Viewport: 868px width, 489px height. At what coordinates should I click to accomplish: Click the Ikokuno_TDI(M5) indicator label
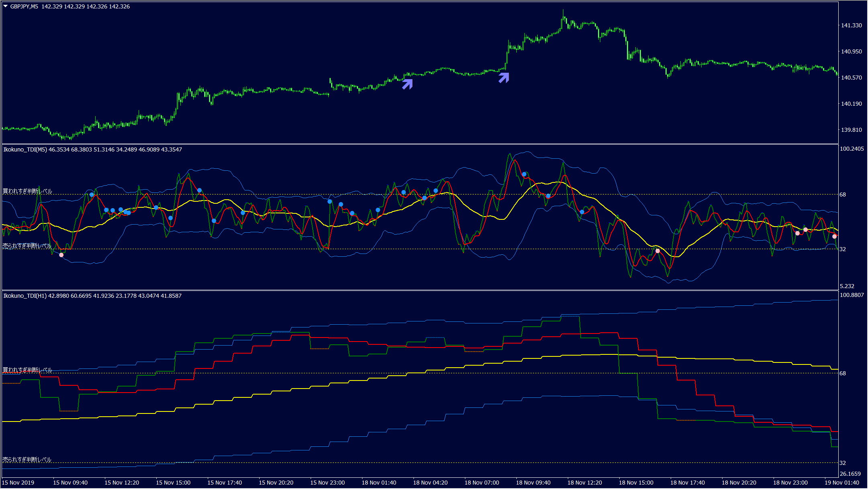tap(25, 149)
